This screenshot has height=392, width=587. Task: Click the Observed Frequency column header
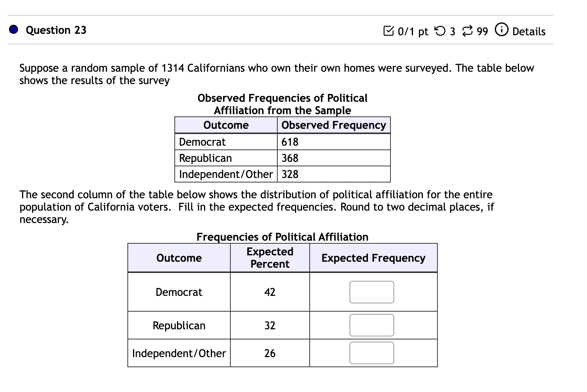point(333,125)
